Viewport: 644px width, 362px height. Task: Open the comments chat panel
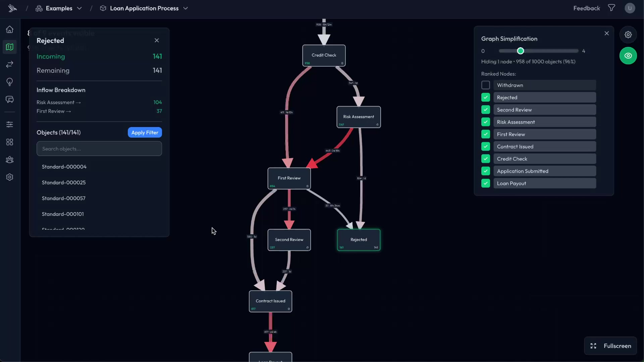pos(9,99)
